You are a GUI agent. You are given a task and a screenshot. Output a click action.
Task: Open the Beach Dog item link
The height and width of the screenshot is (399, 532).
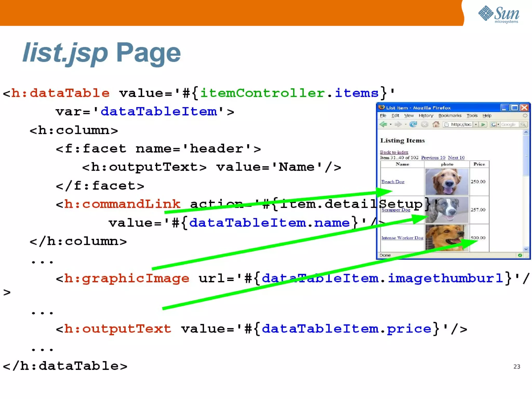click(x=393, y=182)
